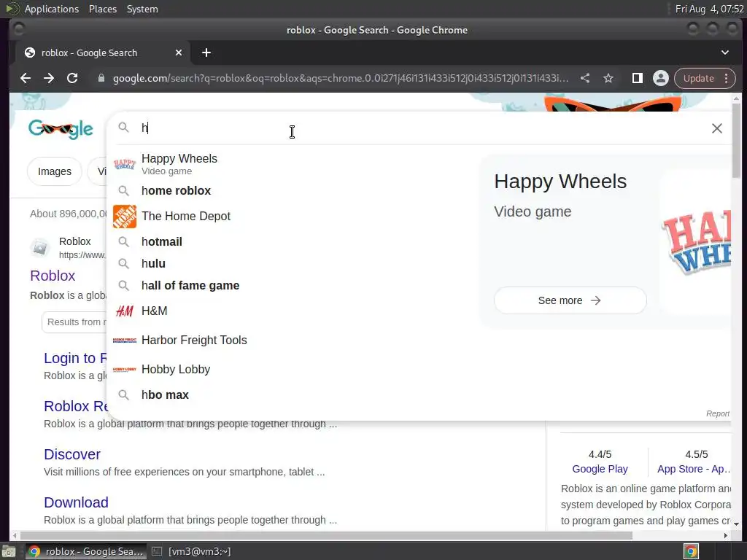Open the System menu
Viewport: 747px width, 560px height.
pyautogui.click(x=142, y=9)
